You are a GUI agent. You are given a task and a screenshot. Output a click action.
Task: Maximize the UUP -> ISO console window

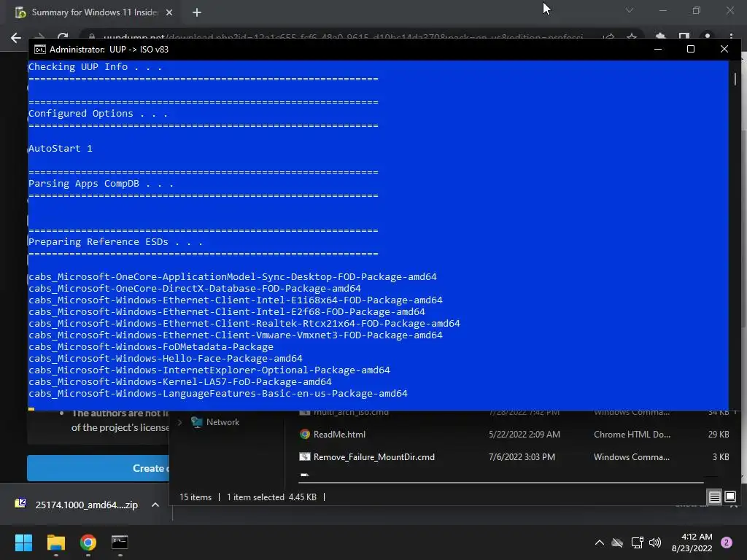point(691,49)
